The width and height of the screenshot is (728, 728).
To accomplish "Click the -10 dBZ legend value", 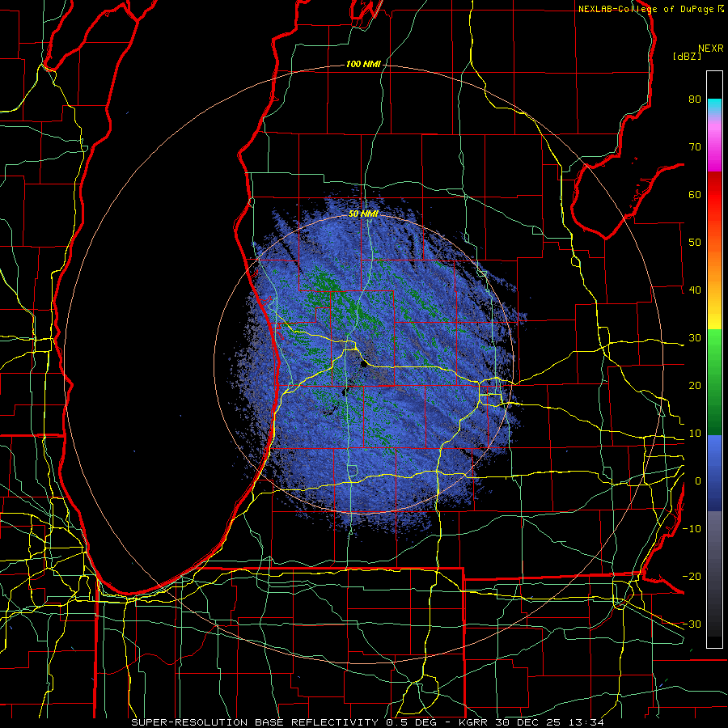I will 692,529.
